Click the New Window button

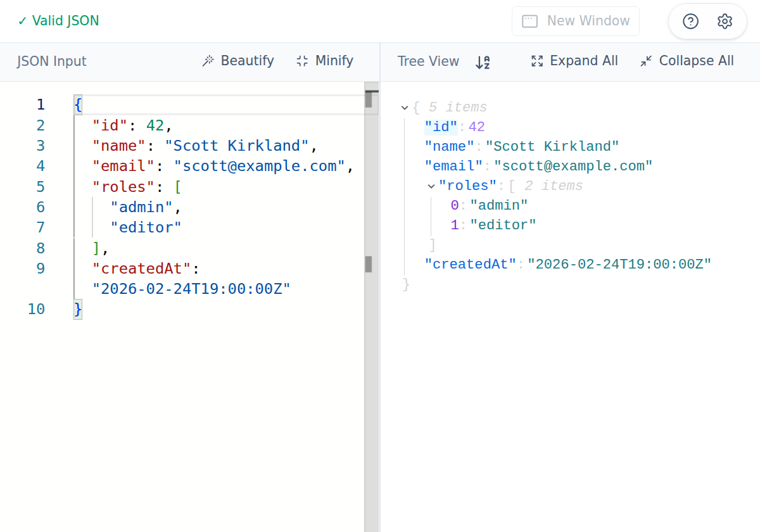[x=575, y=21]
